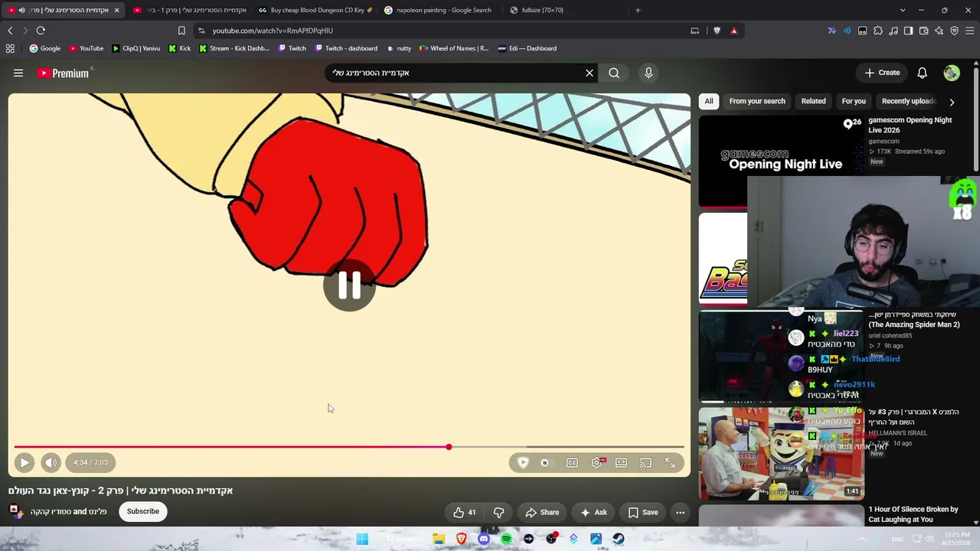Pause the video using the center overlay

point(349,285)
